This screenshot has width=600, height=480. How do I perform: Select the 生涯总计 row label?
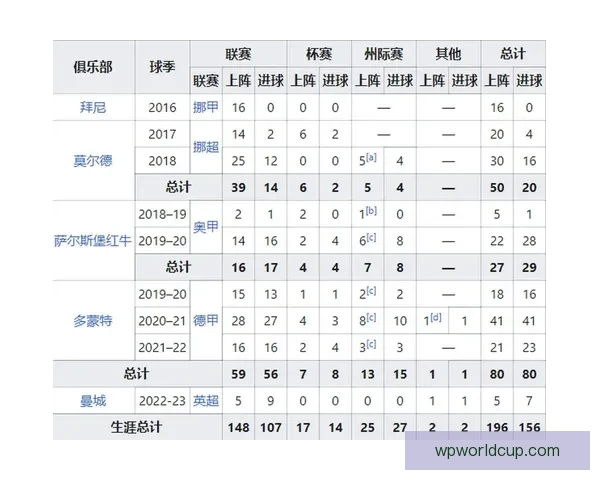136,427
